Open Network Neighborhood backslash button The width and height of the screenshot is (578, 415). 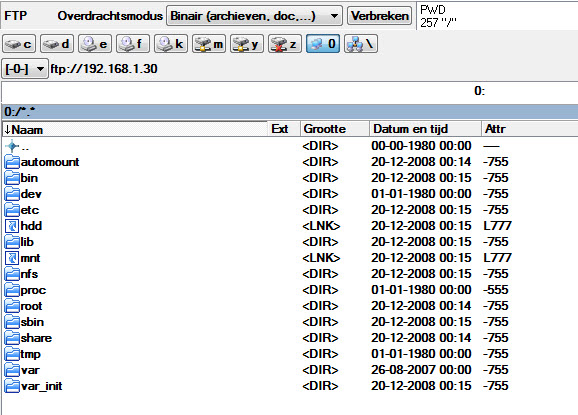(361, 44)
